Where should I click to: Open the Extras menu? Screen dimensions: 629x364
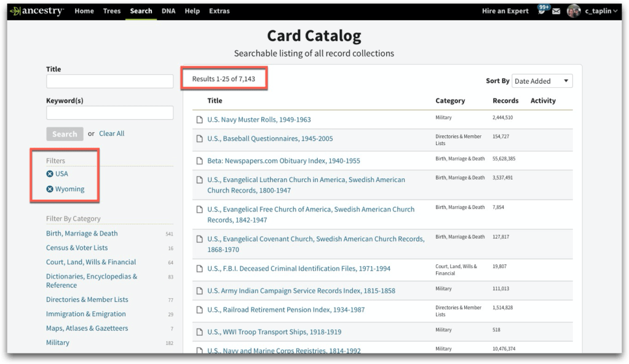[x=219, y=11]
